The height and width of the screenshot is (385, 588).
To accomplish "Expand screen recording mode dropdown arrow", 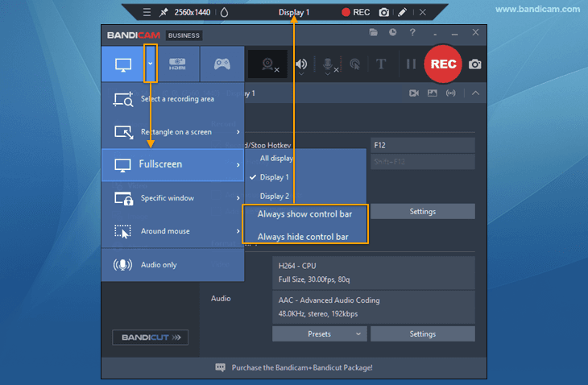I will point(151,64).
